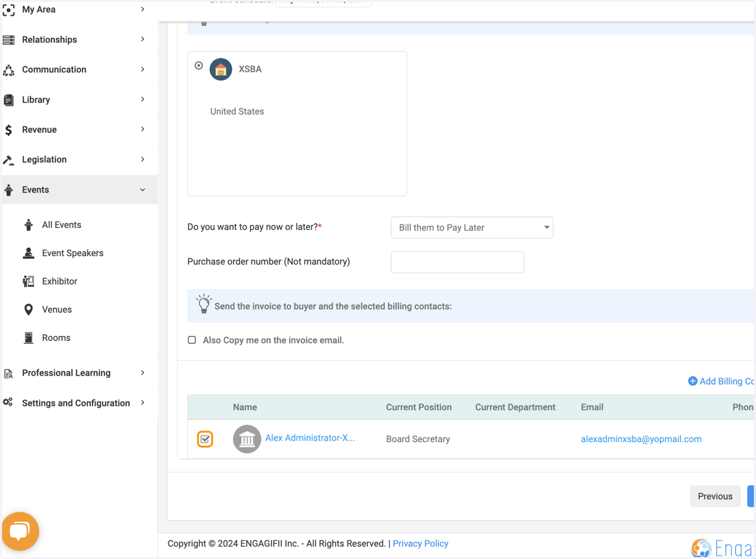The height and width of the screenshot is (559, 756).
Task: Click the Professional Learning icon
Action: 9,373
